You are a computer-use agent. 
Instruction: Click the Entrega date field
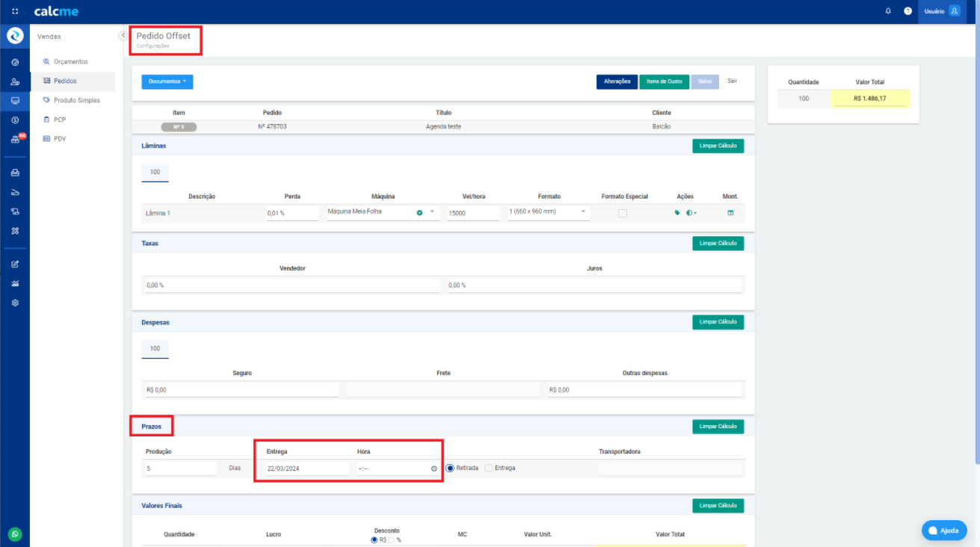[x=306, y=469]
